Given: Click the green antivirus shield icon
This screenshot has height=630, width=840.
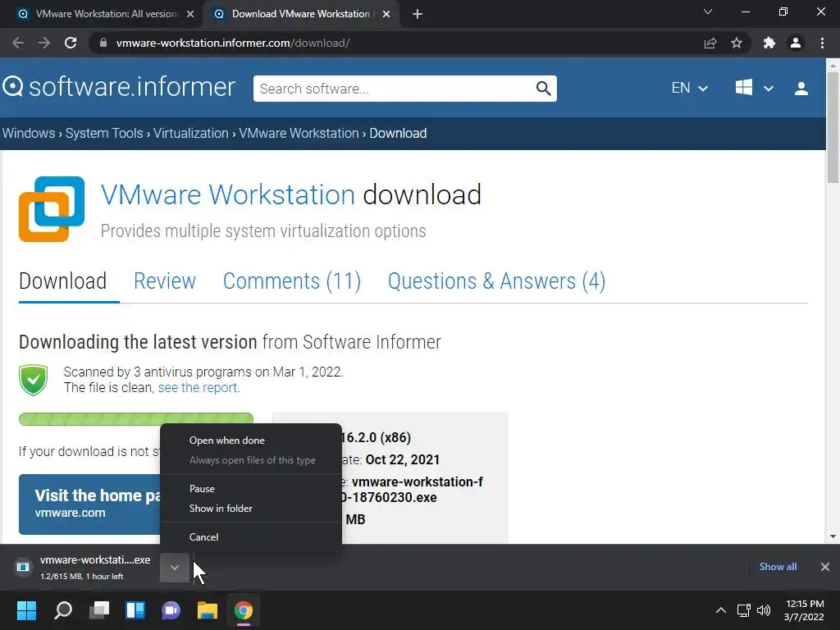Looking at the screenshot, I should tap(33, 380).
